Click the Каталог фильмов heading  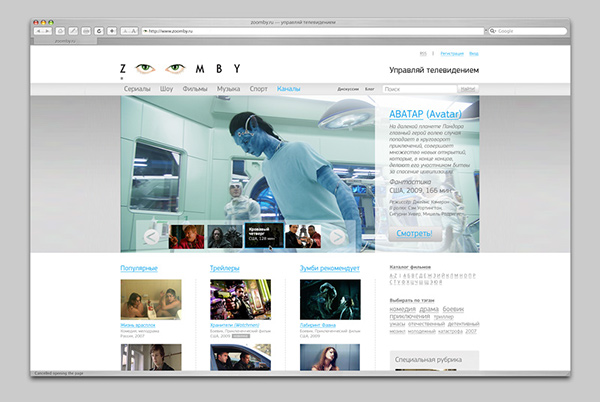[410, 267]
